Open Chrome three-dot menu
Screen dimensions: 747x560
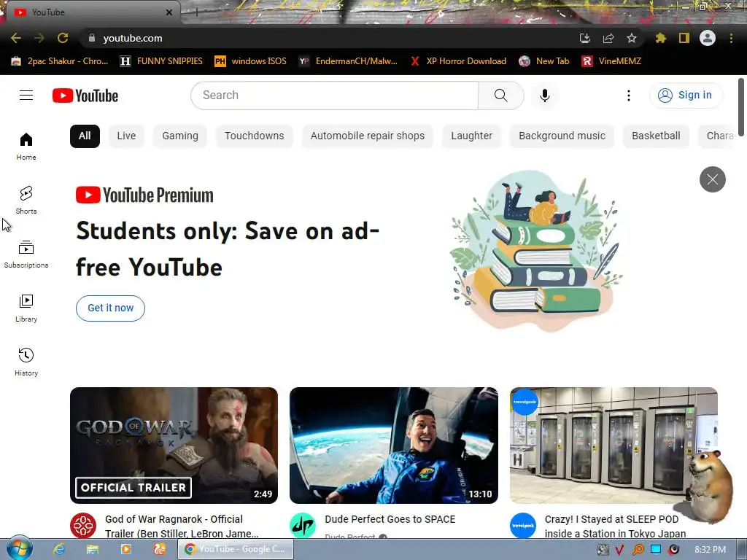[731, 38]
